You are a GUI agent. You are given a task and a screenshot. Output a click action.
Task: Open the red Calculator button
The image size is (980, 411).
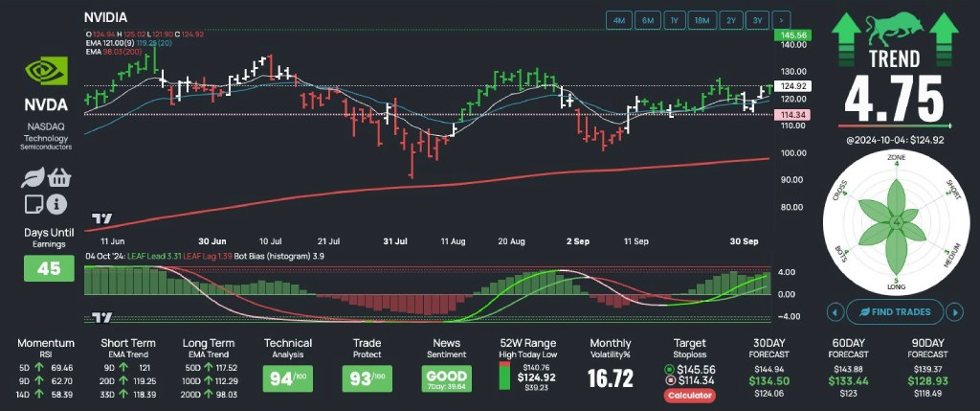690,395
